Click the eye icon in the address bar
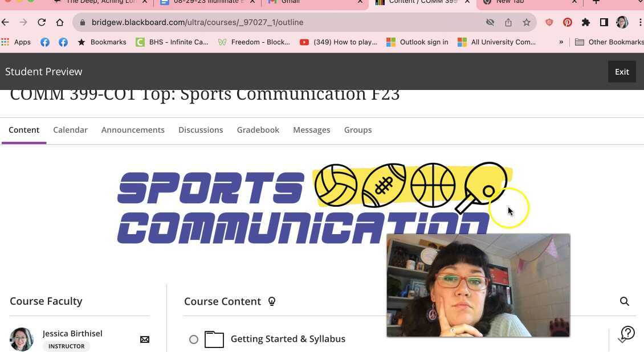Screen dimensions: 644x352 pos(490,22)
